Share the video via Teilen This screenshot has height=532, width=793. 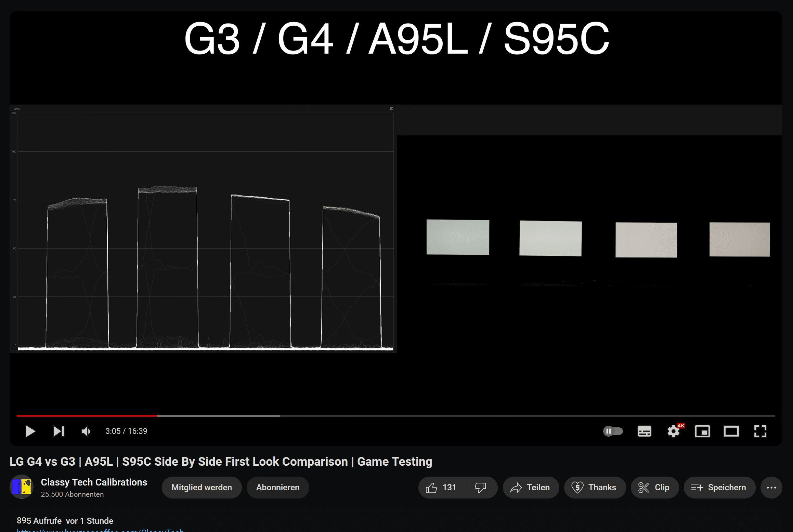tap(531, 487)
